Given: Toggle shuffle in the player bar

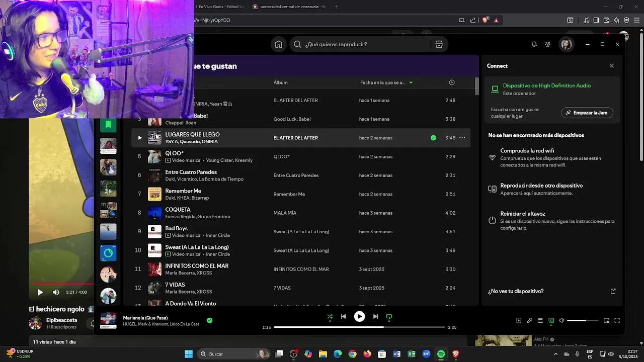Looking at the screenshot, I should (x=330, y=317).
